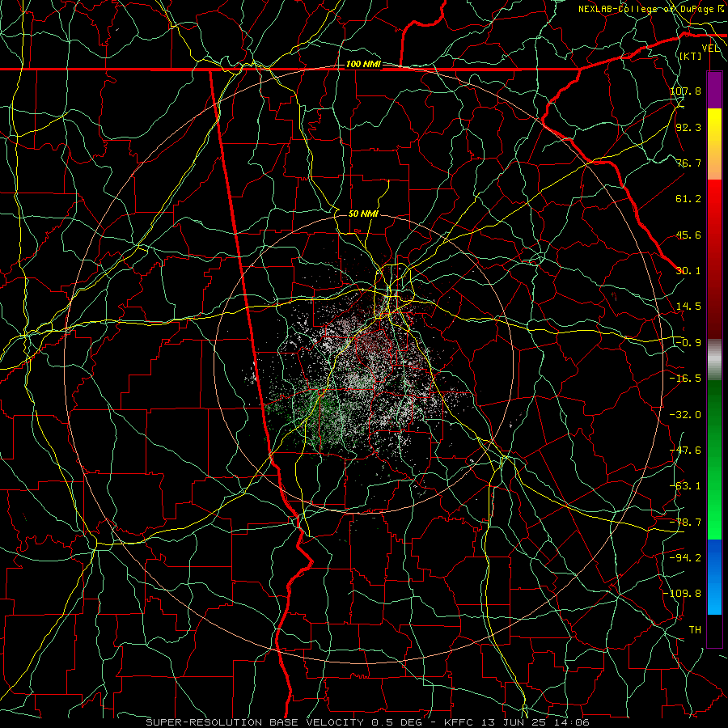
Task: Click the VEL legend title
Action: click(711, 49)
